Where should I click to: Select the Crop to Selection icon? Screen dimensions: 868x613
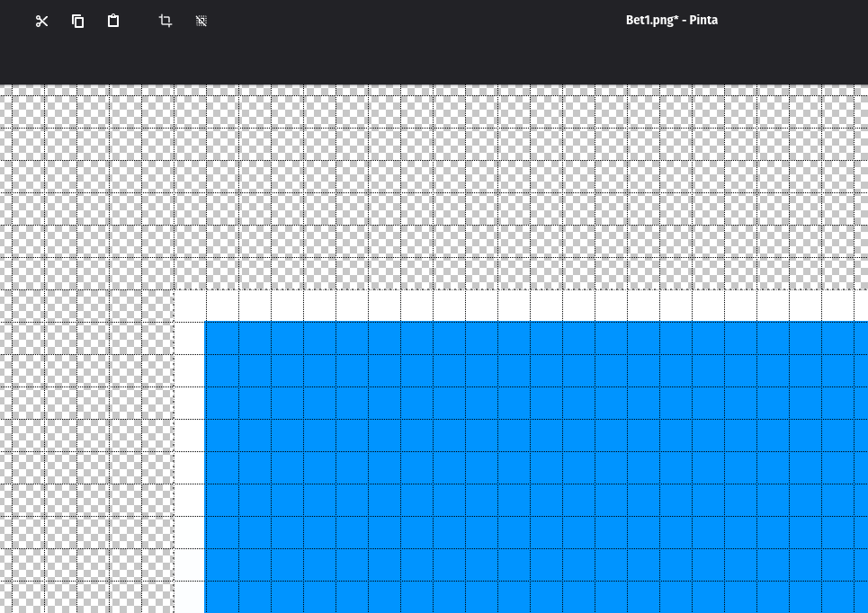coord(165,21)
